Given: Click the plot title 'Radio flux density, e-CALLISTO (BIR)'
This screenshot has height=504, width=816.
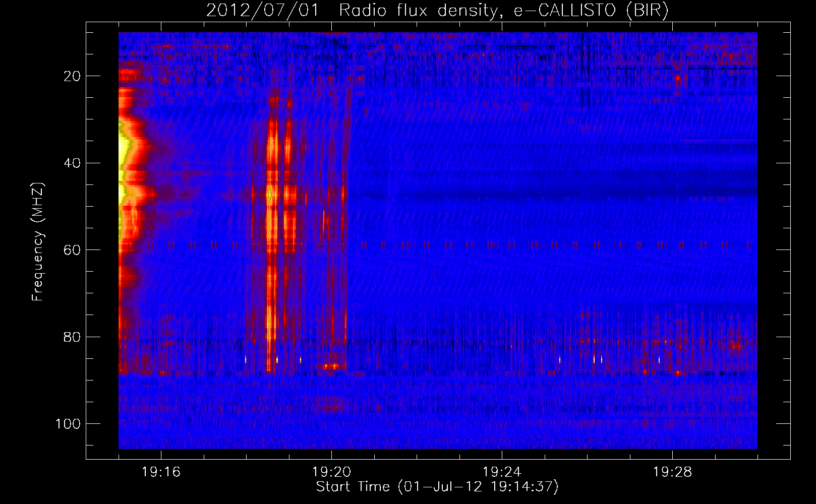Looking at the screenshot, I should click(x=504, y=10).
